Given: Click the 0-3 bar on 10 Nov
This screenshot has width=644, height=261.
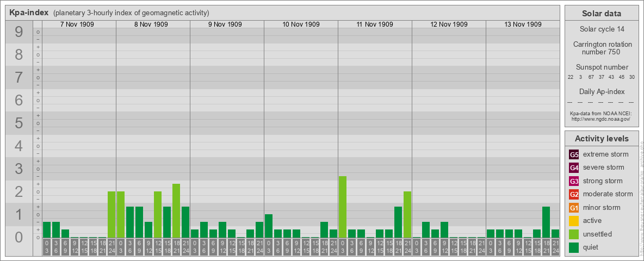Looking at the screenshot, I should [269, 226].
